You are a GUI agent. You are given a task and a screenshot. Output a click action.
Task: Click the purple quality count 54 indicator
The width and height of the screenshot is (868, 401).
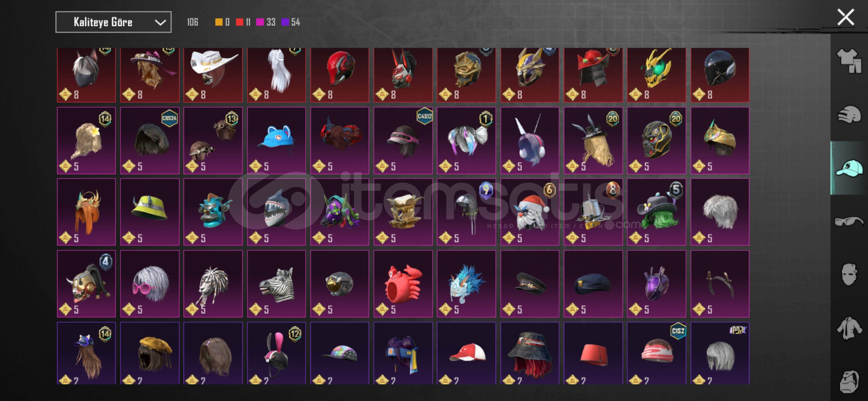coord(291,22)
